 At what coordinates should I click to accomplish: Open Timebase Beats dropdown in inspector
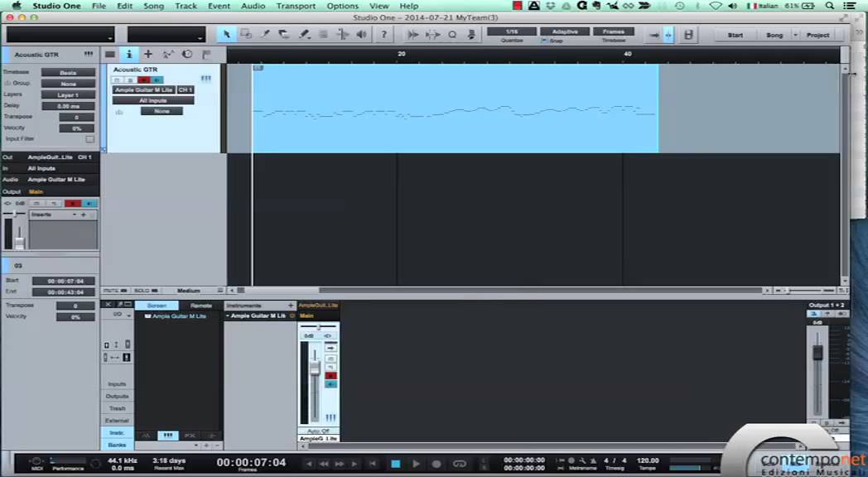68,73
